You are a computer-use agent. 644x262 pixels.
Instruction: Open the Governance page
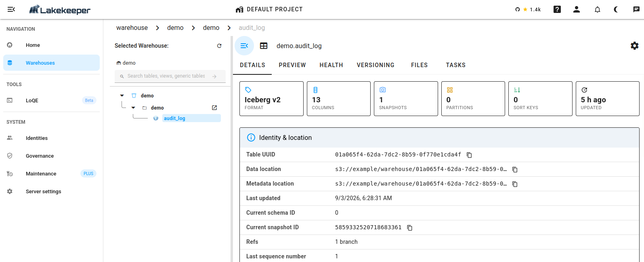point(51,156)
